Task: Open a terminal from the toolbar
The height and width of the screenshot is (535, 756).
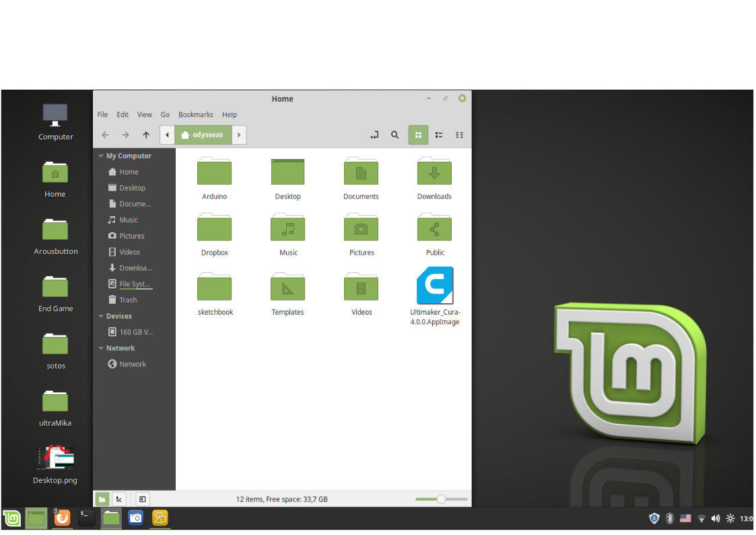Action: click(x=86, y=518)
